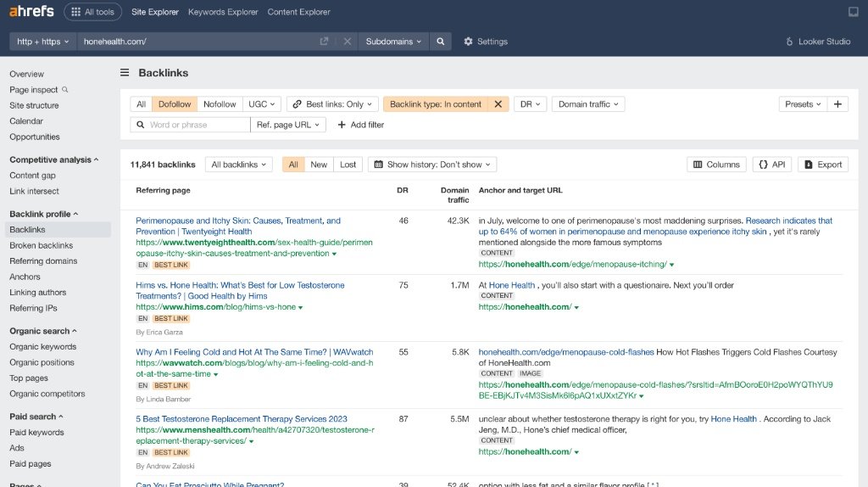
Task: Open Broken backlinks report
Action: [x=41, y=245]
